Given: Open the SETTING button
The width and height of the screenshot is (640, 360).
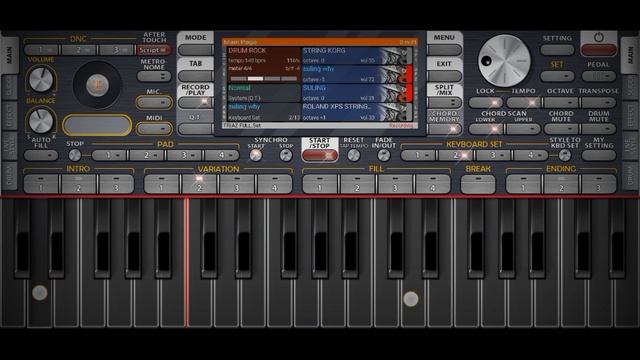Looking at the screenshot, I should pyautogui.click(x=557, y=50).
